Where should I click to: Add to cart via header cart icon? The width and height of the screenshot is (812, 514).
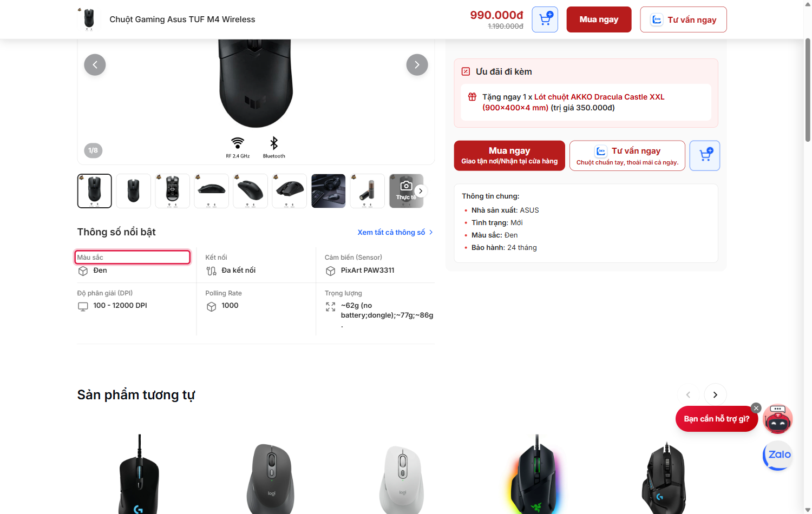click(x=545, y=19)
